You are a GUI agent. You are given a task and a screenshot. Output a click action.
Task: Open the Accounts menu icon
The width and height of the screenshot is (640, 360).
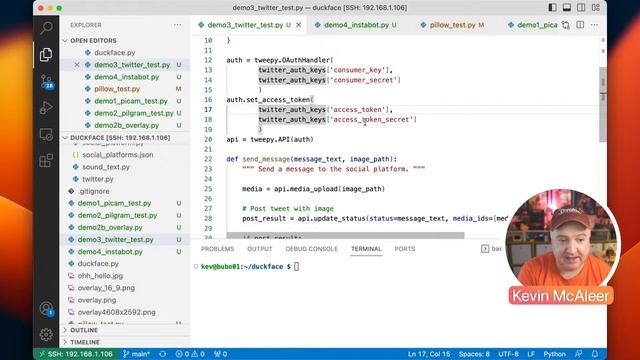click(46, 309)
